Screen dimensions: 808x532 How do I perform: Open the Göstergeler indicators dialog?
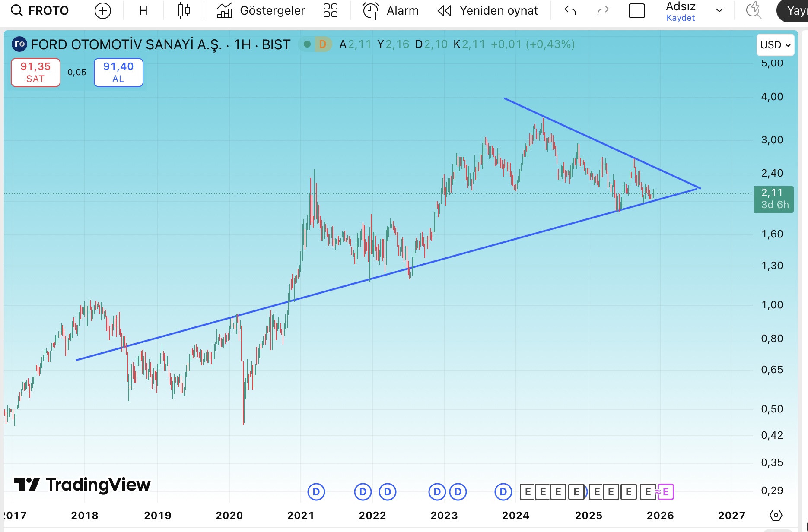[x=261, y=10]
